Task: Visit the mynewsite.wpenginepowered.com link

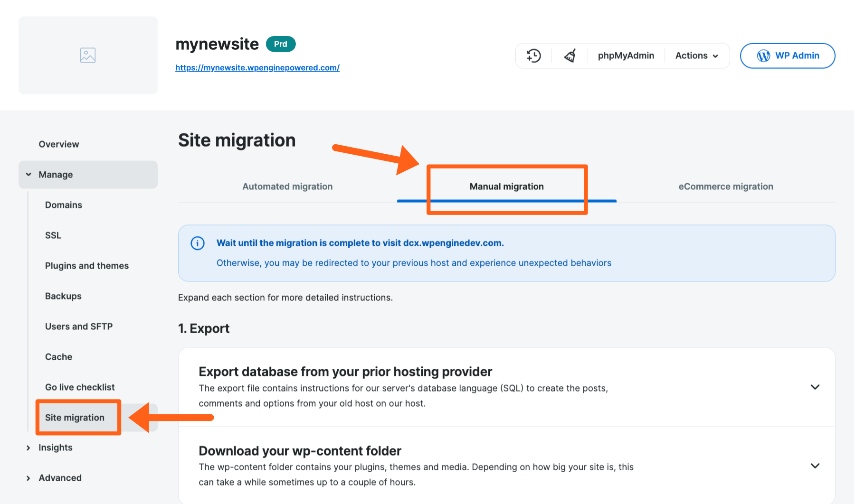Action: coord(257,67)
